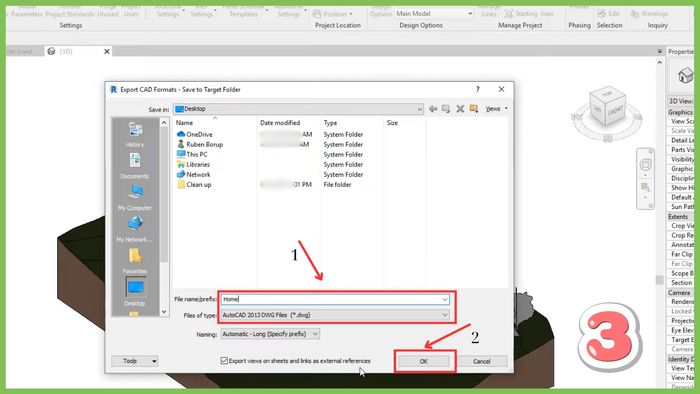This screenshot has width=700, height=394.
Task: Open the Main Model design options dropdown
Action: 434,14
